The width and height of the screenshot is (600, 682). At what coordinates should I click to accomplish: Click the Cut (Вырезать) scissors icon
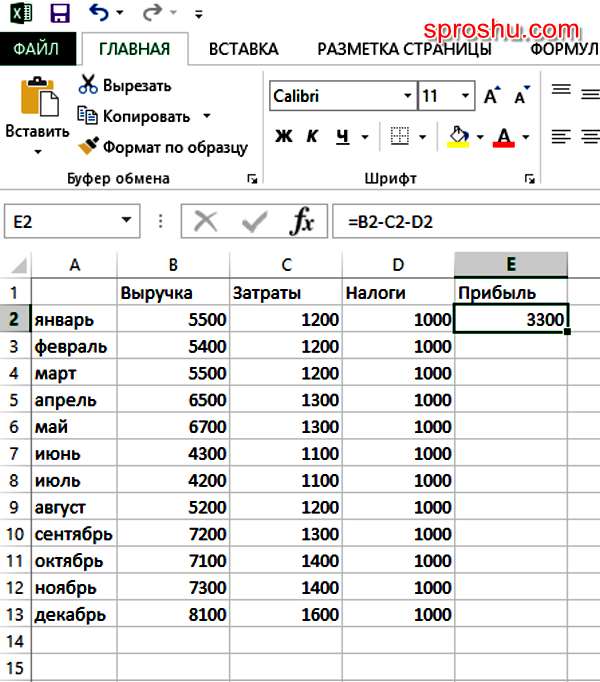point(88,85)
